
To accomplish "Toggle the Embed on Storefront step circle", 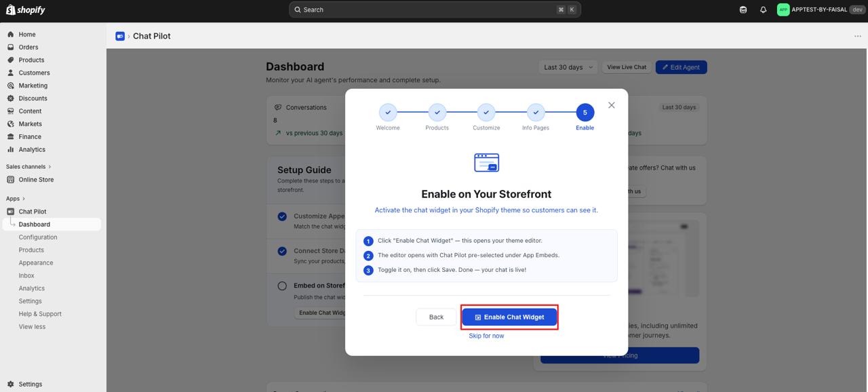I will pyautogui.click(x=282, y=286).
